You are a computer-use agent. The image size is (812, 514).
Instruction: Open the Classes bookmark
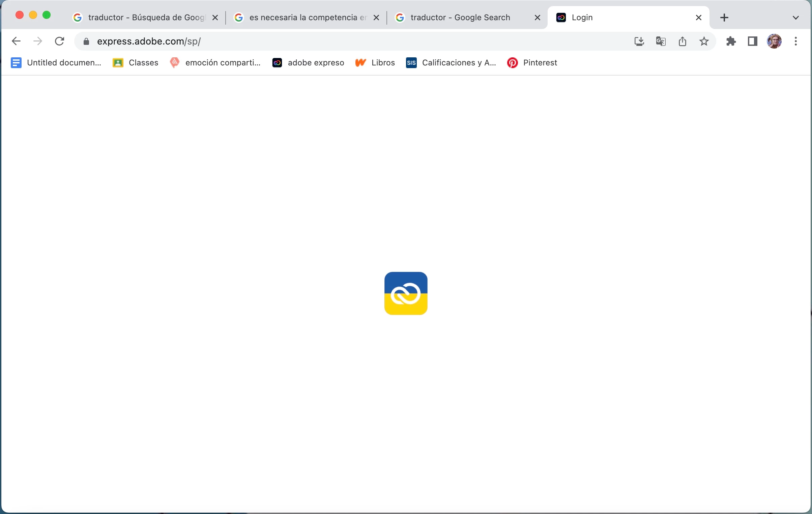pos(136,63)
